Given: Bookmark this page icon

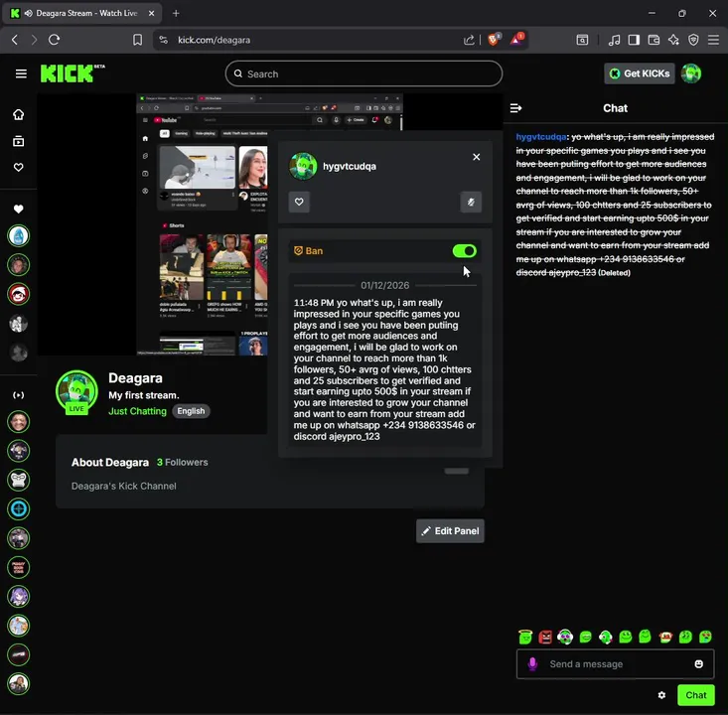Looking at the screenshot, I should [x=137, y=40].
